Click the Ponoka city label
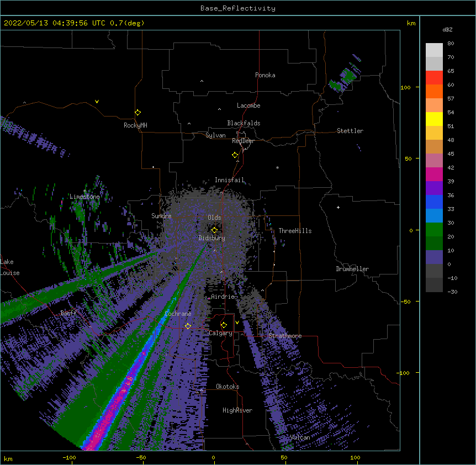 pos(265,75)
